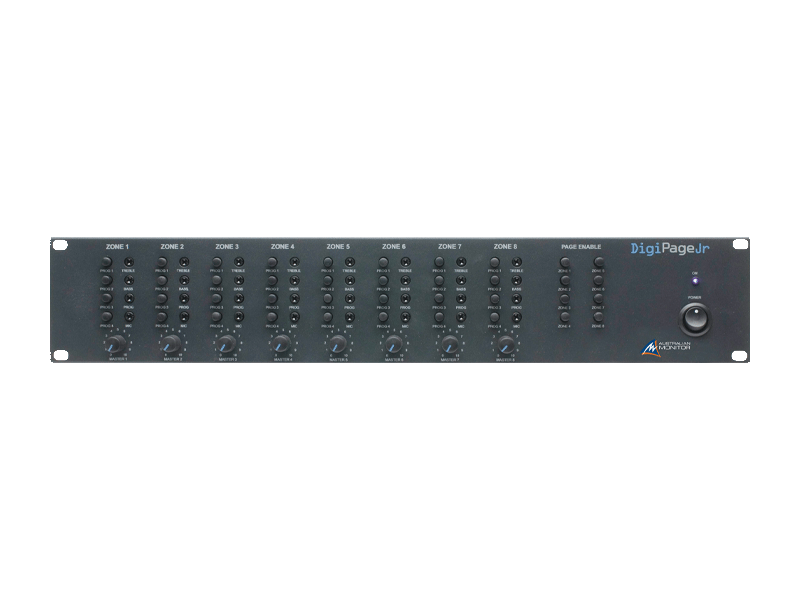Click the Zone 7 Mic trim control

462,318
